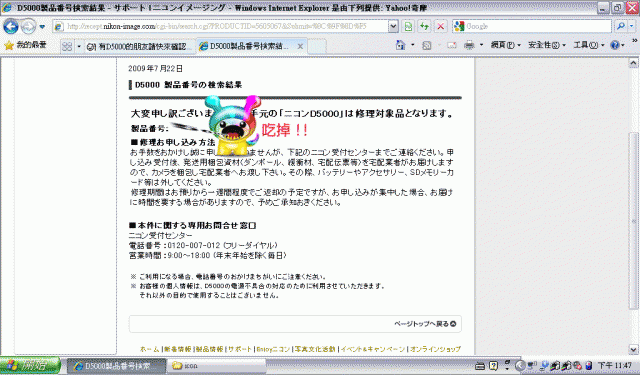This screenshot has height=375, width=640.
Task: Close the D5000製品番号検索結果 tab
Action: pos(300,47)
